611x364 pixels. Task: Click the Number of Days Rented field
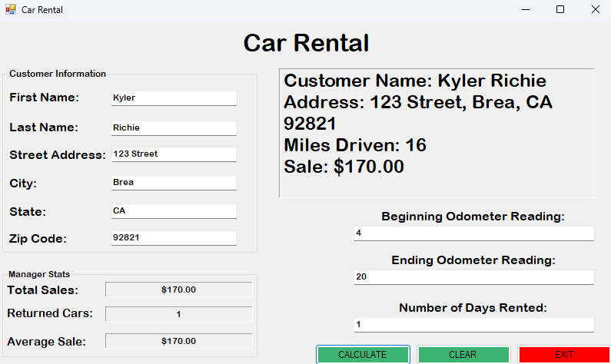(473, 324)
